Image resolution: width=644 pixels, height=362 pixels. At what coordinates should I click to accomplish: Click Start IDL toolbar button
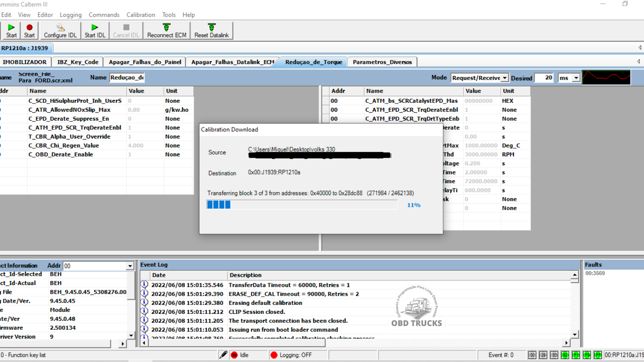95,31
